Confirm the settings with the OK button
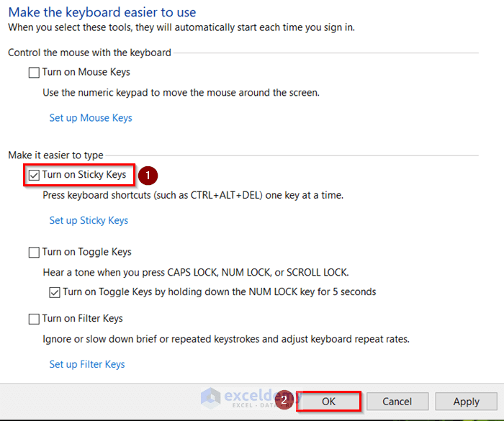The width and height of the screenshot is (504, 421). click(328, 402)
